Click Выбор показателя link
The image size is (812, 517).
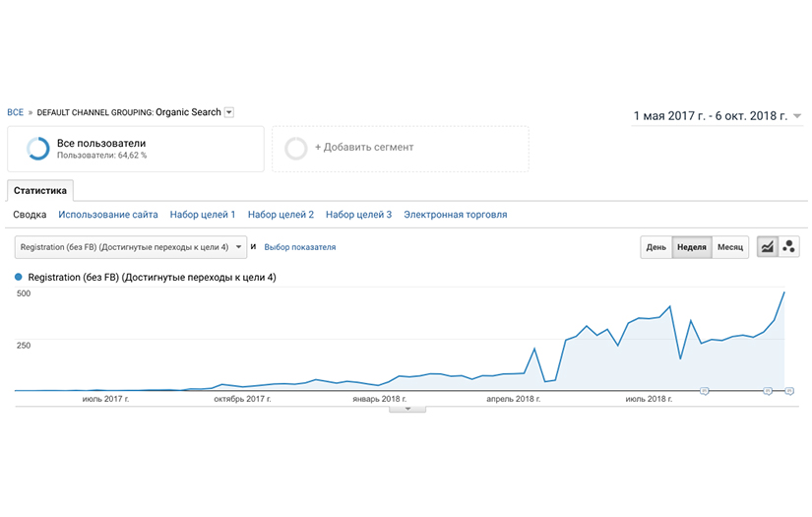300,247
